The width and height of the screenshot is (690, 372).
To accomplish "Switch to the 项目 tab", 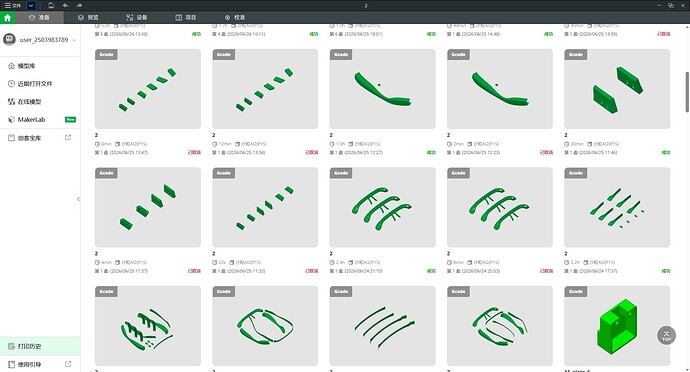I will 186,18.
